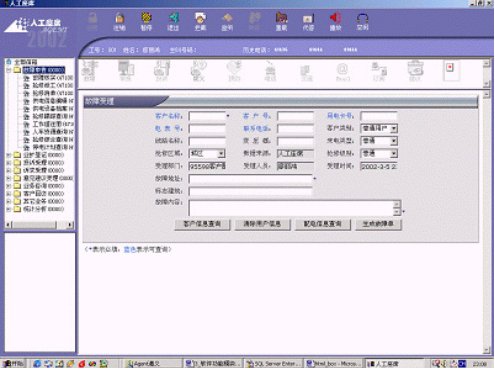
Task: Click the 客户信息查询 button
Action: point(202,224)
